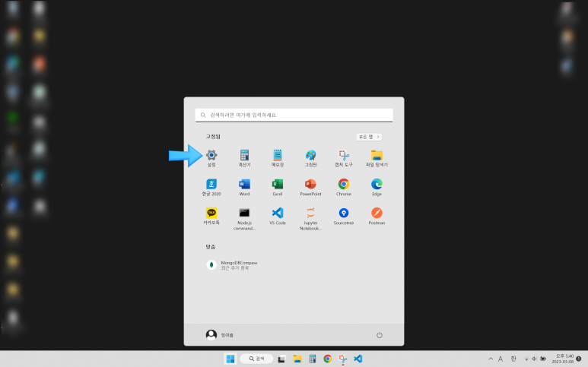This screenshot has height=367, width=588.
Task: Open Excel from pinned apps
Action: pos(278,187)
